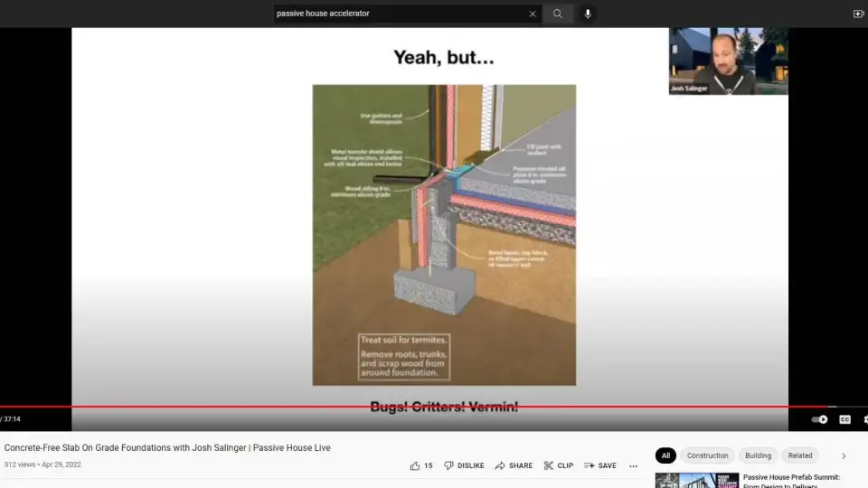Viewport: 868px width, 488px height.
Task: Seek using the red progress bar
Action: [407, 407]
